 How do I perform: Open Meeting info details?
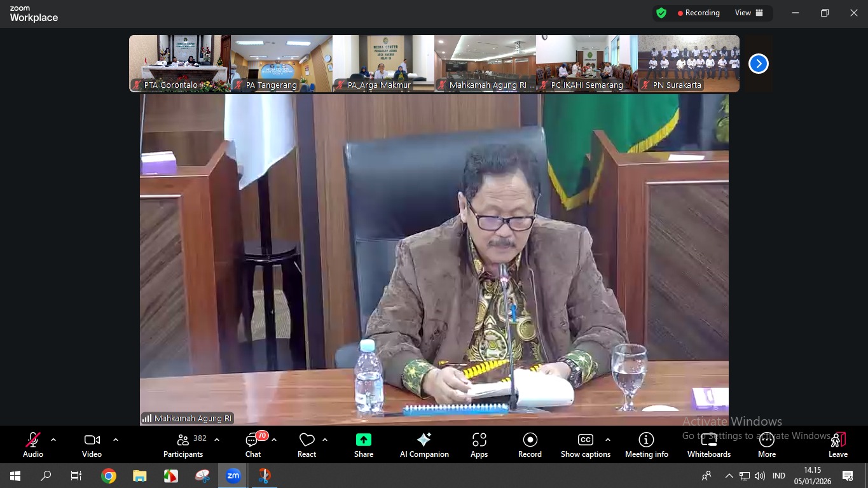646,445
